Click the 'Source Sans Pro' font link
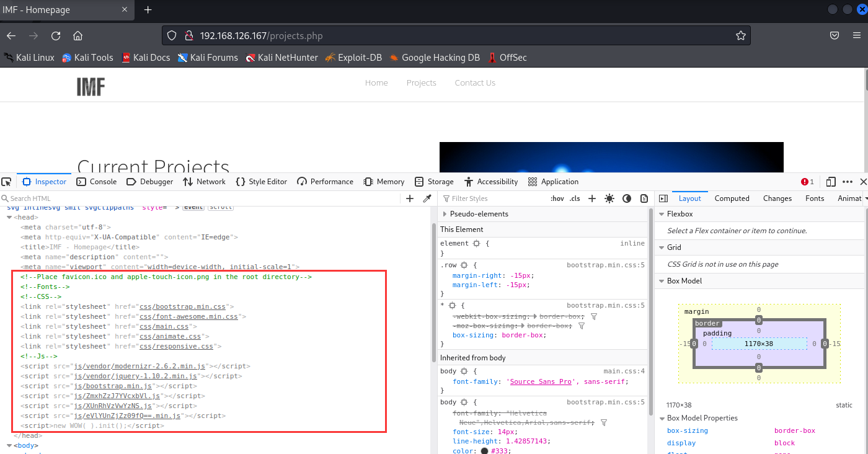The image size is (868, 454). coord(541,382)
